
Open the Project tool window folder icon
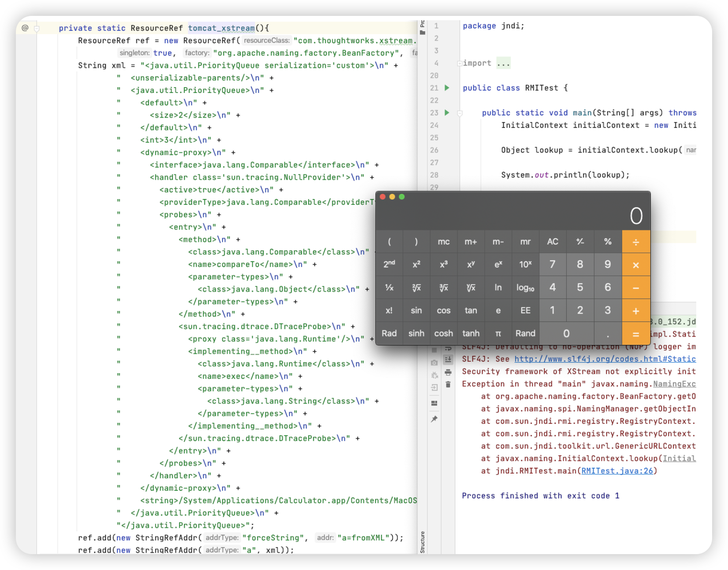pyautogui.click(x=423, y=33)
